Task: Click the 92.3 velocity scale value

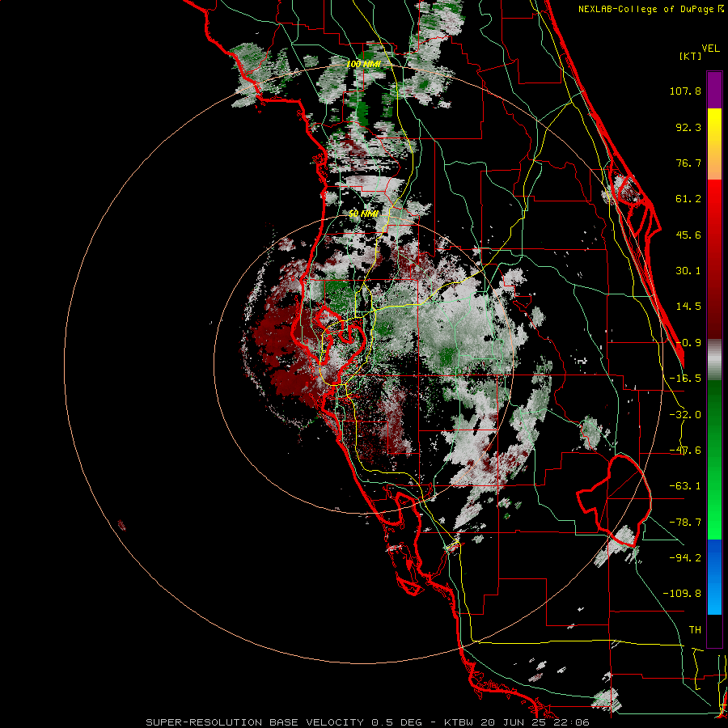Action: (x=688, y=127)
